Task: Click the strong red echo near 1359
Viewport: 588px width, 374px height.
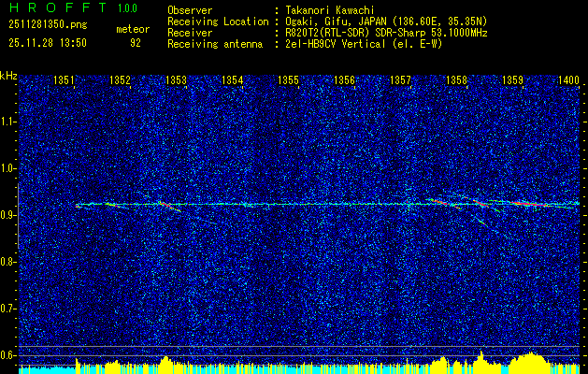Action: click(529, 203)
